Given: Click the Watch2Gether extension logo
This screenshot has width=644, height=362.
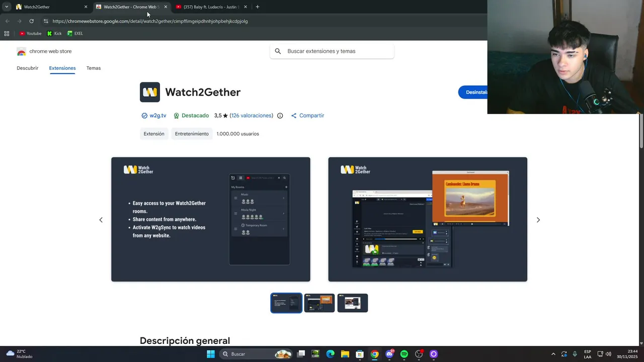Looking at the screenshot, I should [150, 92].
